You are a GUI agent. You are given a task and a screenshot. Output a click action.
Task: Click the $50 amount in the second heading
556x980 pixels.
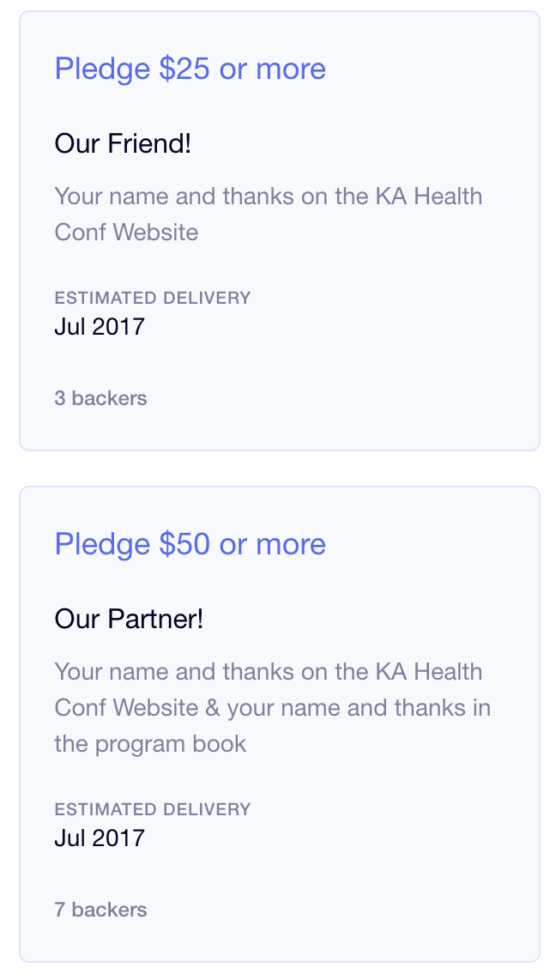point(184,544)
